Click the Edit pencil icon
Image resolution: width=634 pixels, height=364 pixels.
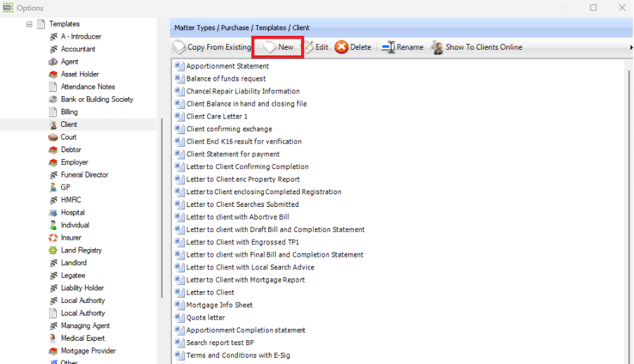pos(308,47)
